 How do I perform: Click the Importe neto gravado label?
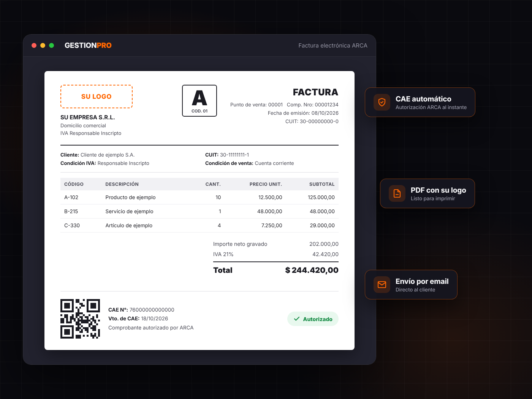240,244
